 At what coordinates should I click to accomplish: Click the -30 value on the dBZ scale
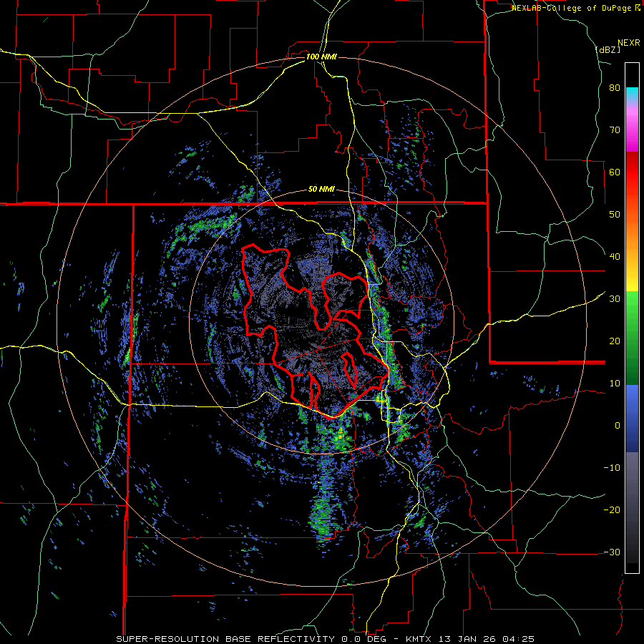612,552
